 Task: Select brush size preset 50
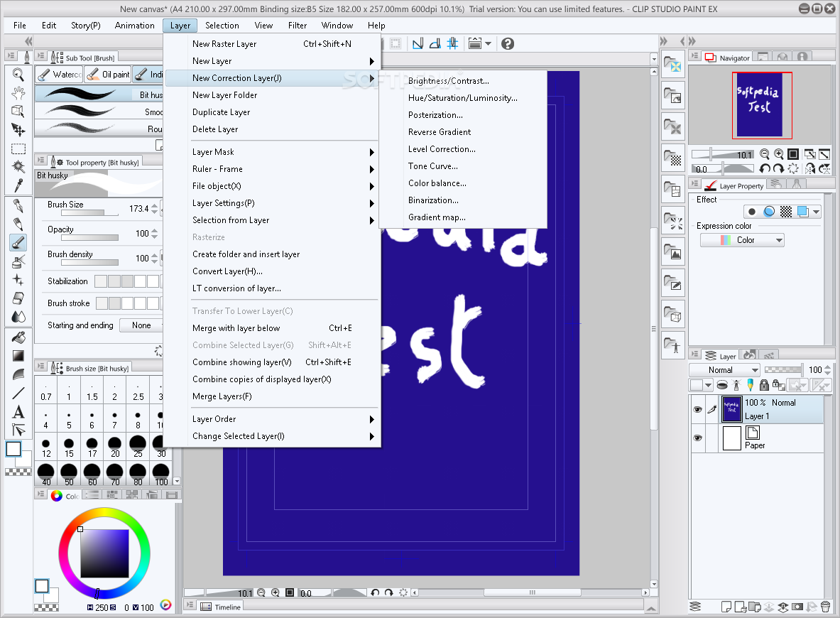pos(69,475)
